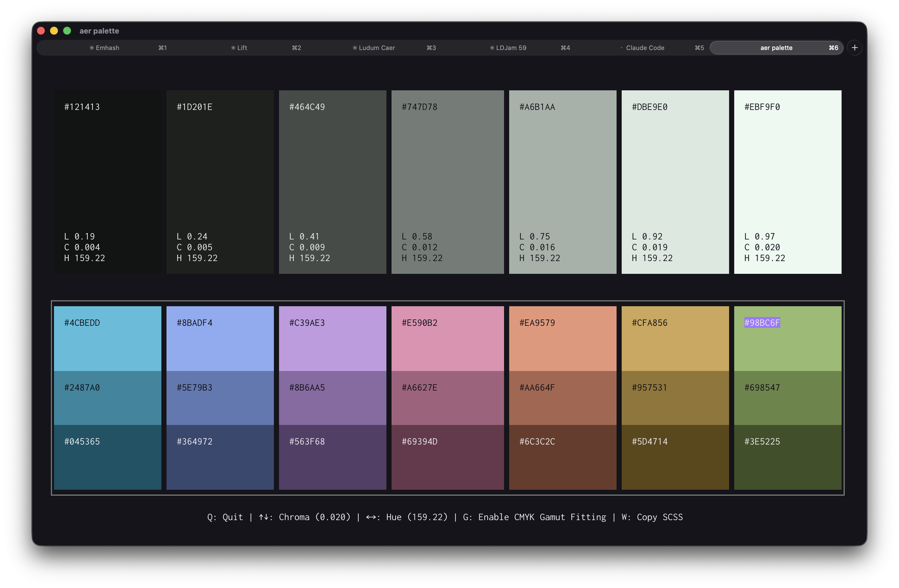
Task: Click the 'Q: Quit' hint text
Action: (x=225, y=517)
